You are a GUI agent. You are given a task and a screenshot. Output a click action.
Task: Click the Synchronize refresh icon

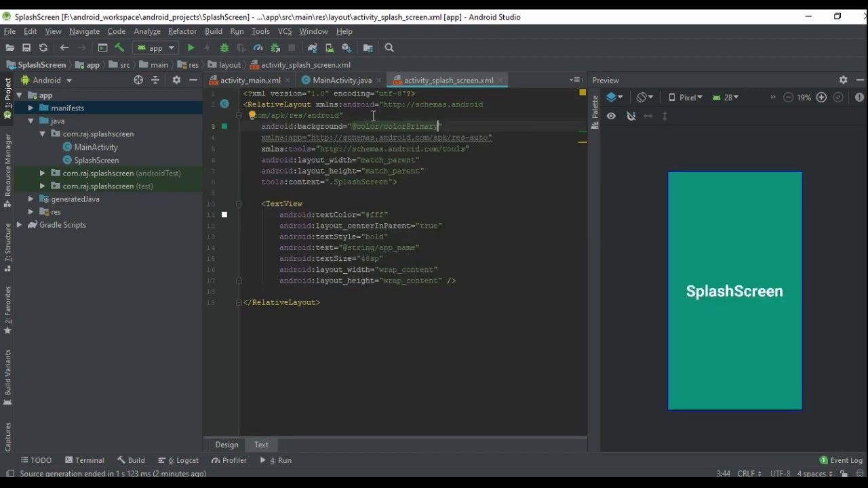pyautogui.click(x=43, y=47)
